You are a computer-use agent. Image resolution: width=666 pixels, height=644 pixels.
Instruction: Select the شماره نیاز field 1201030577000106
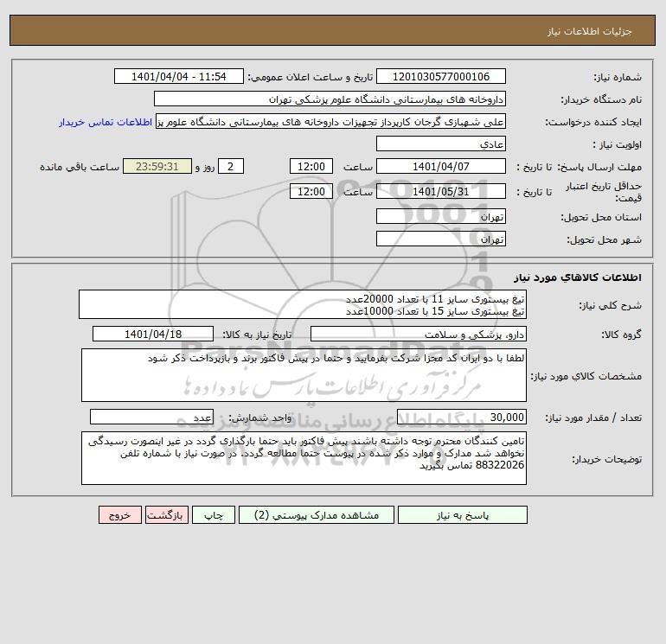click(x=441, y=76)
